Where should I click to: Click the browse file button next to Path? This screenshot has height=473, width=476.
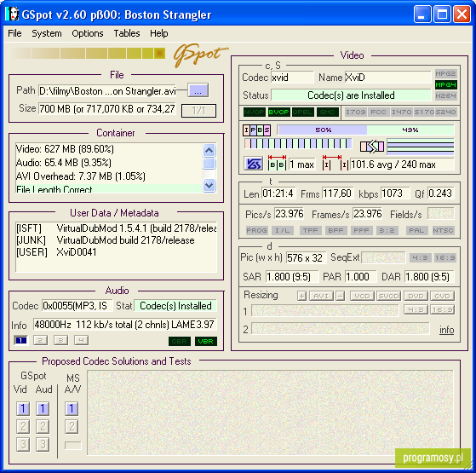[198, 90]
